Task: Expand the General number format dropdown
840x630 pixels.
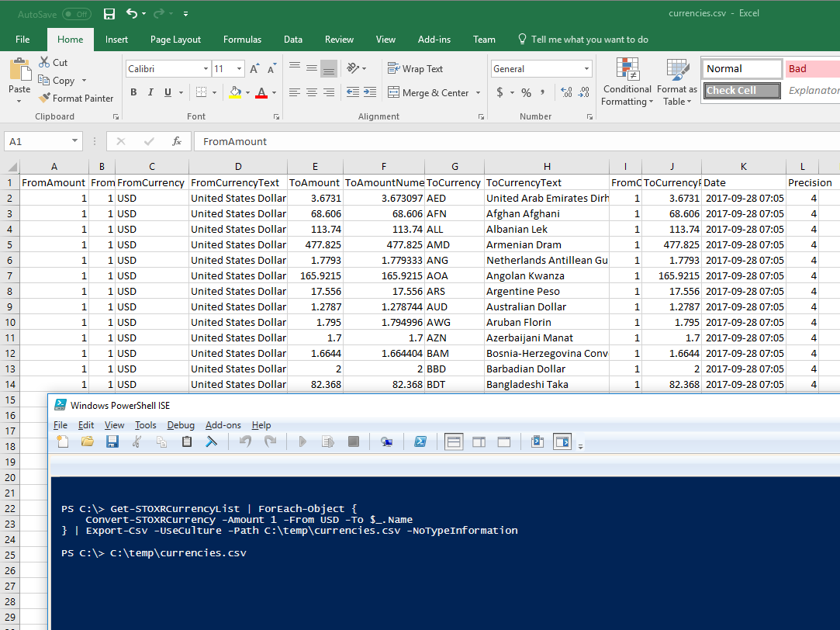Action: tap(586, 69)
